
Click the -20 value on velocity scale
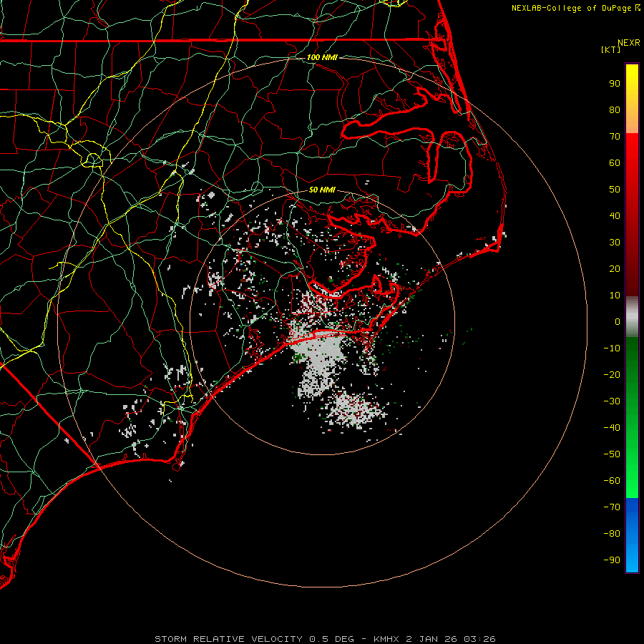pos(612,375)
